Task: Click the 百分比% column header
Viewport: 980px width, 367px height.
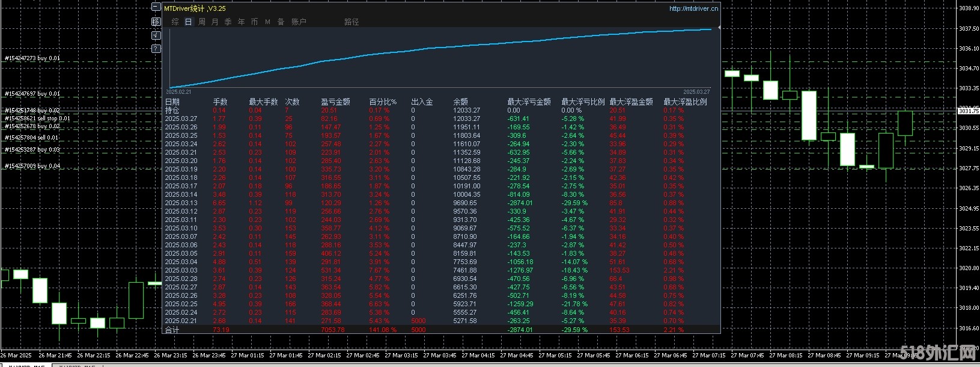Action: pos(383,102)
